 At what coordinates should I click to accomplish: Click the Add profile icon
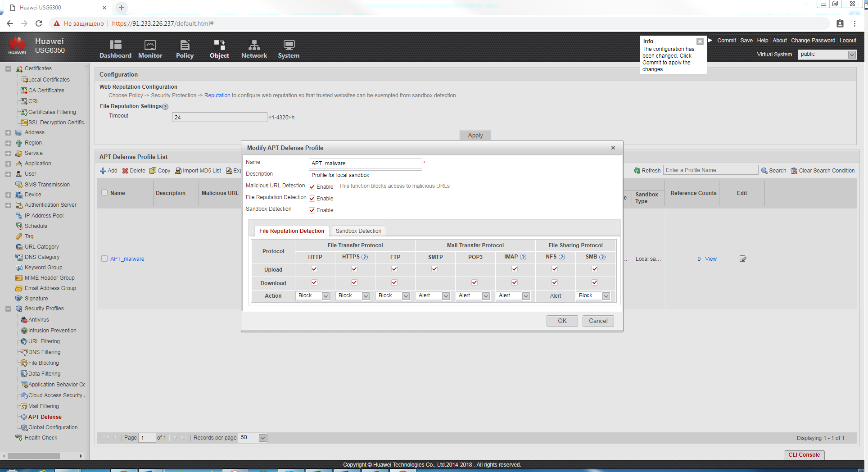coord(103,171)
